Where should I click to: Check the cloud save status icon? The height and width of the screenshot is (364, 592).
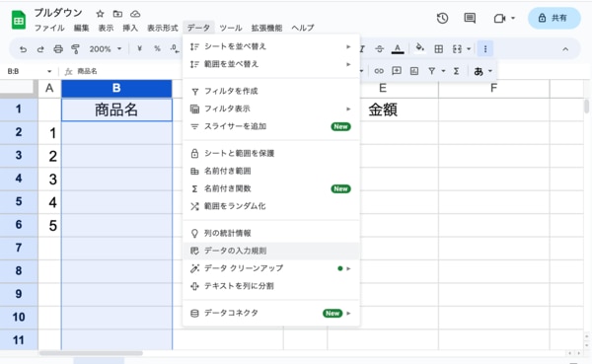135,14
